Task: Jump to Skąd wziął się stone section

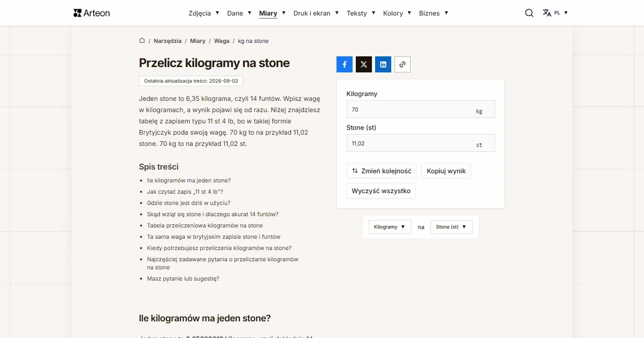Action: [213, 215]
